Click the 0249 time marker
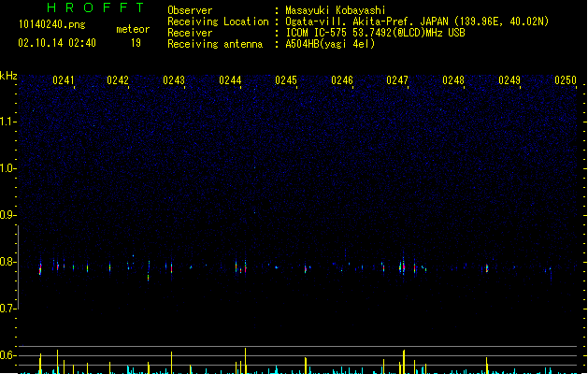 click(509, 80)
